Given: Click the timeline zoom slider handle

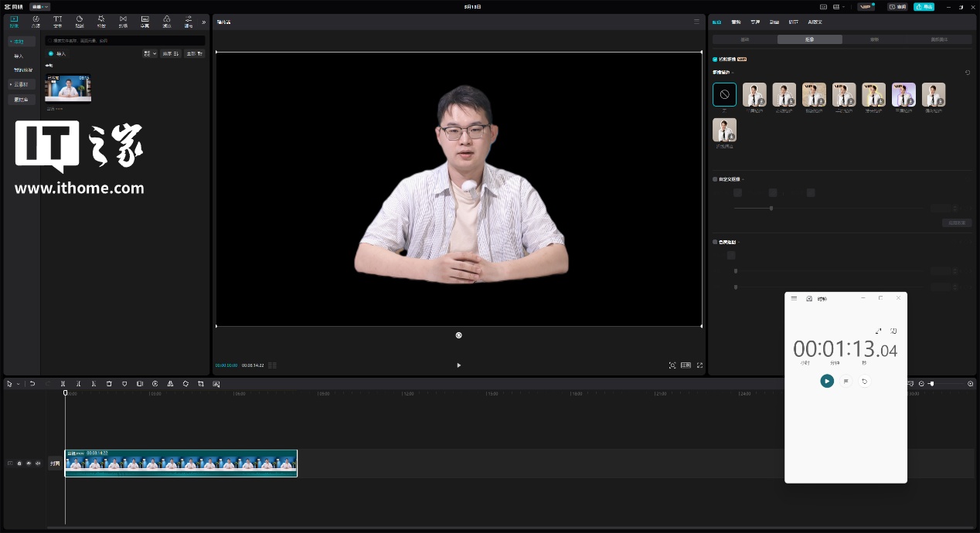Looking at the screenshot, I should coord(932,384).
